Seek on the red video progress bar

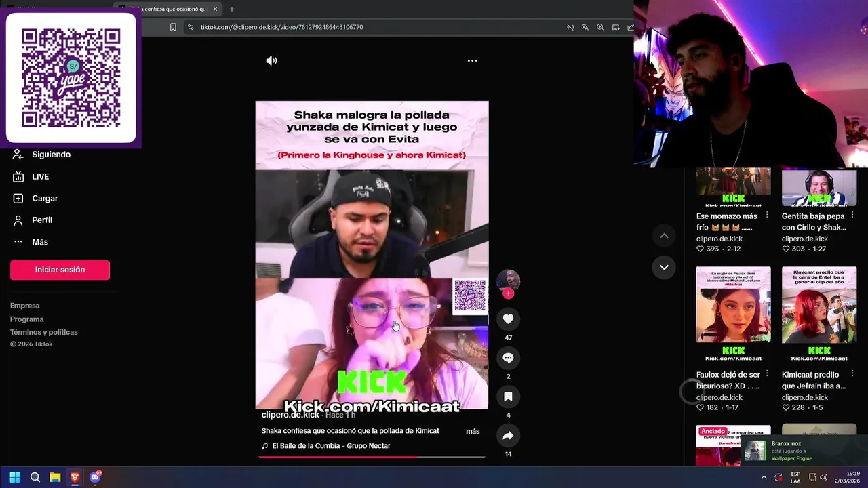(x=372, y=457)
